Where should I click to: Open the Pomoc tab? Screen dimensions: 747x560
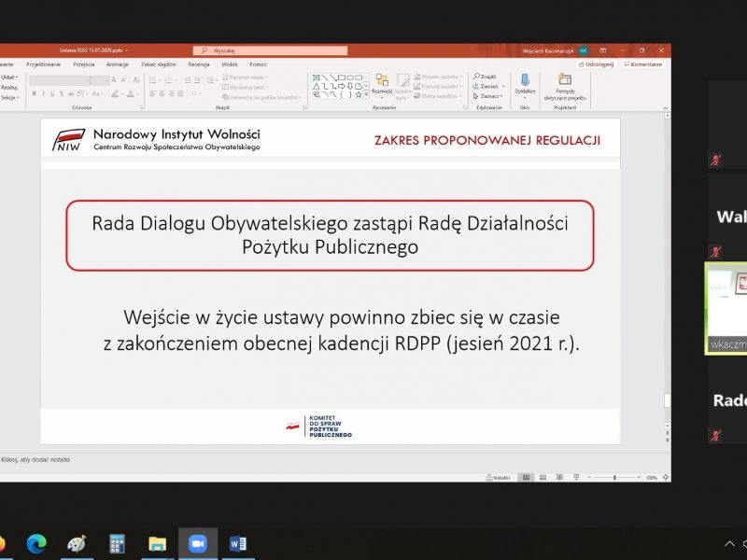[258, 64]
